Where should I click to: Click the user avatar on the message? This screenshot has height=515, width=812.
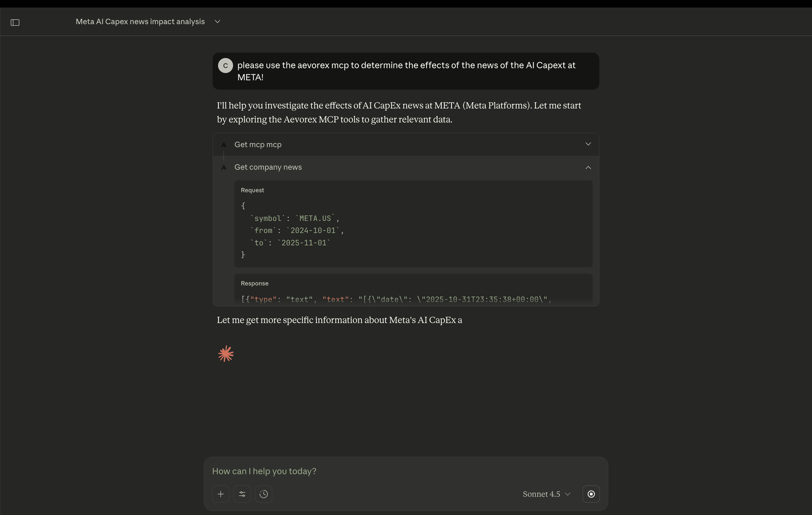(225, 66)
